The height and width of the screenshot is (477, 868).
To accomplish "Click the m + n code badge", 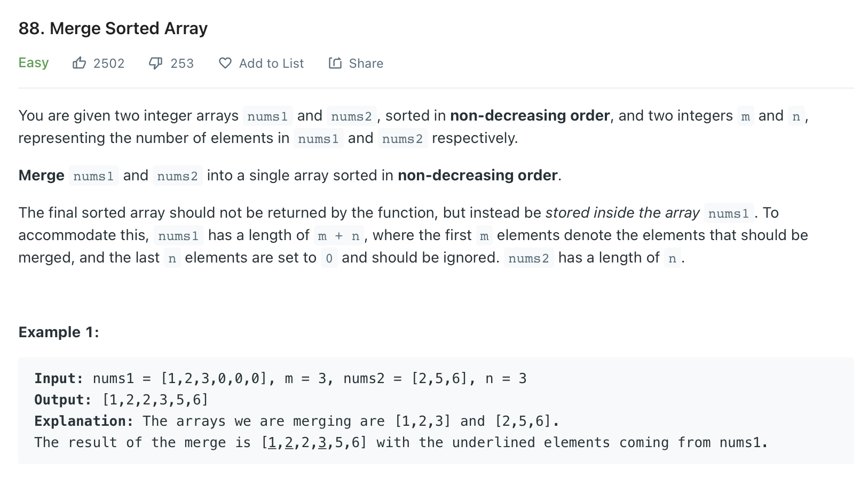I will click(338, 235).
